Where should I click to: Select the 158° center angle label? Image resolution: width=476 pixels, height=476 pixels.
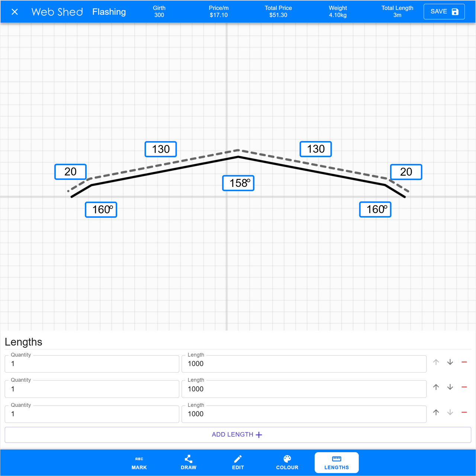238,183
